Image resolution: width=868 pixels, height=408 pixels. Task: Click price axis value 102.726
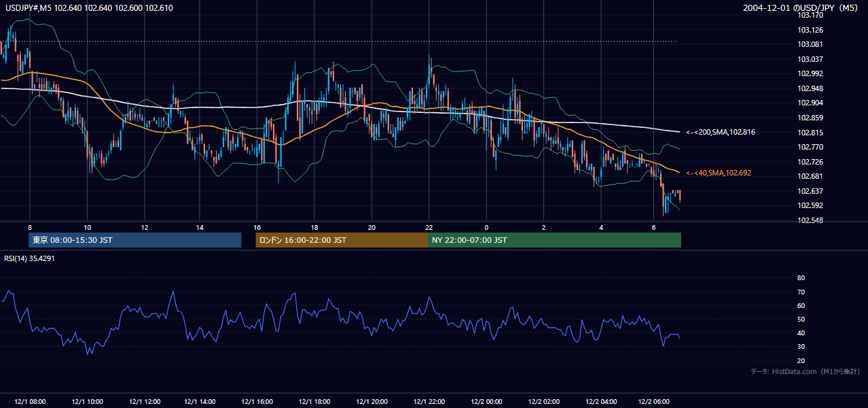810,162
